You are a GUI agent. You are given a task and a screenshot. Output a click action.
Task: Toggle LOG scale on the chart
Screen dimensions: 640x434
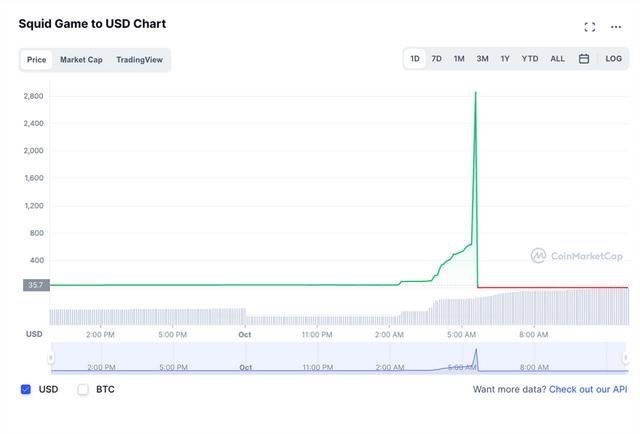(613, 59)
